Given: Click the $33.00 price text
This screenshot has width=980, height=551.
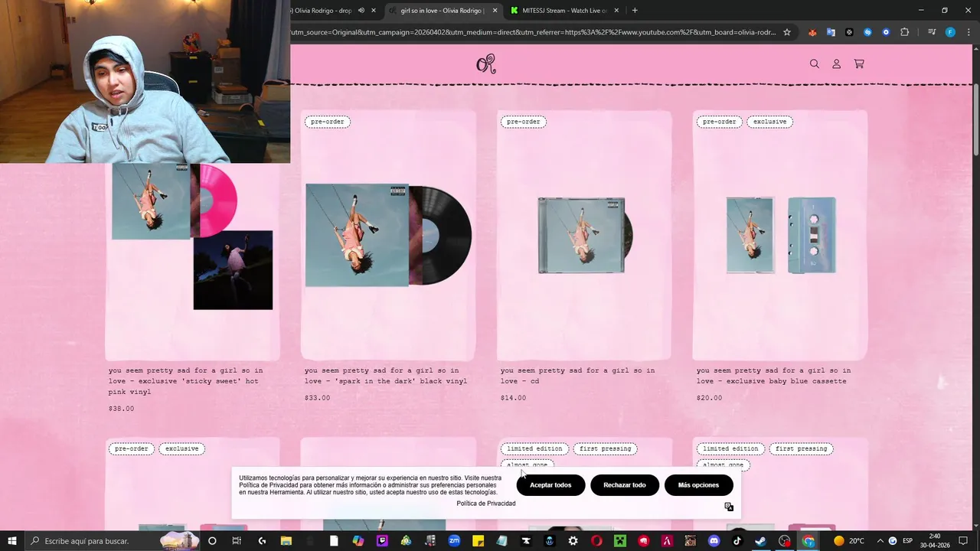Looking at the screenshot, I should (x=317, y=398).
